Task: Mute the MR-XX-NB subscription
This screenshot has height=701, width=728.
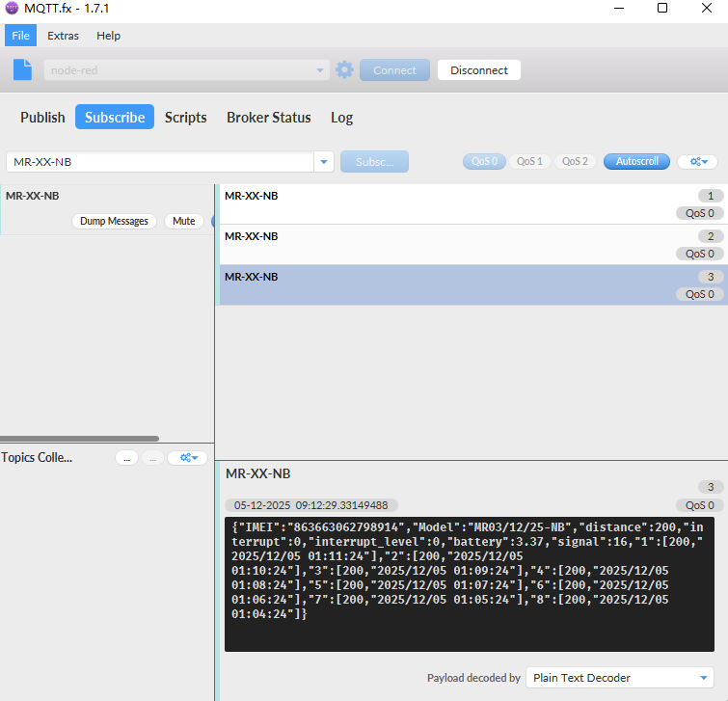Action: click(x=184, y=221)
